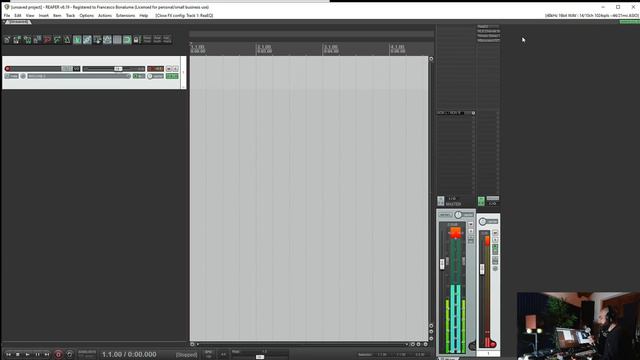The width and height of the screenshot is (640, 360).
Task: Click the New project toolbar icon
Action: click(x=7, y=40)
